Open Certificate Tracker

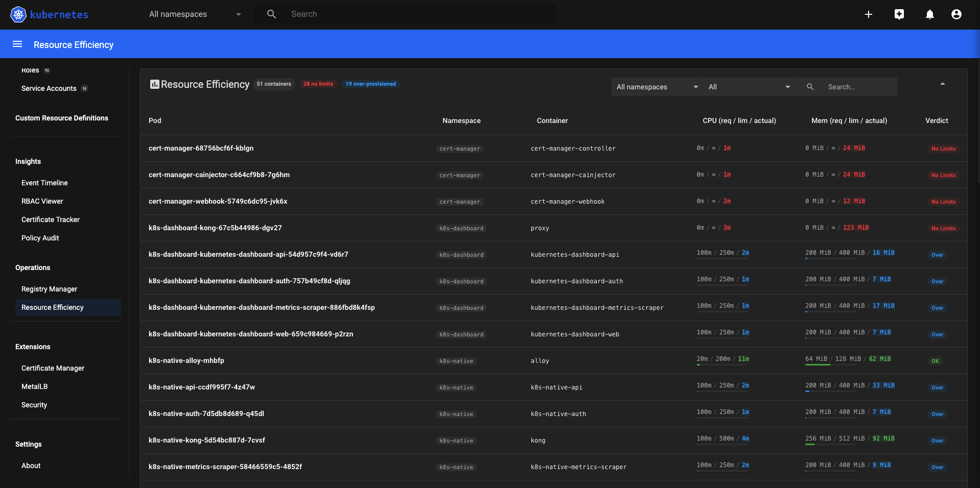point(51,219)
